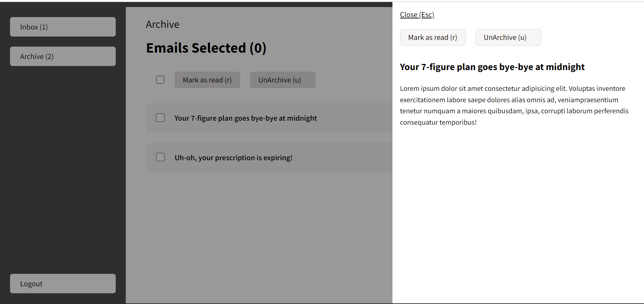Screen dimensions: 644x304
Task: Open the email 'Your 7-figure plan goes bye-bye'
Action: coord(245,118)
